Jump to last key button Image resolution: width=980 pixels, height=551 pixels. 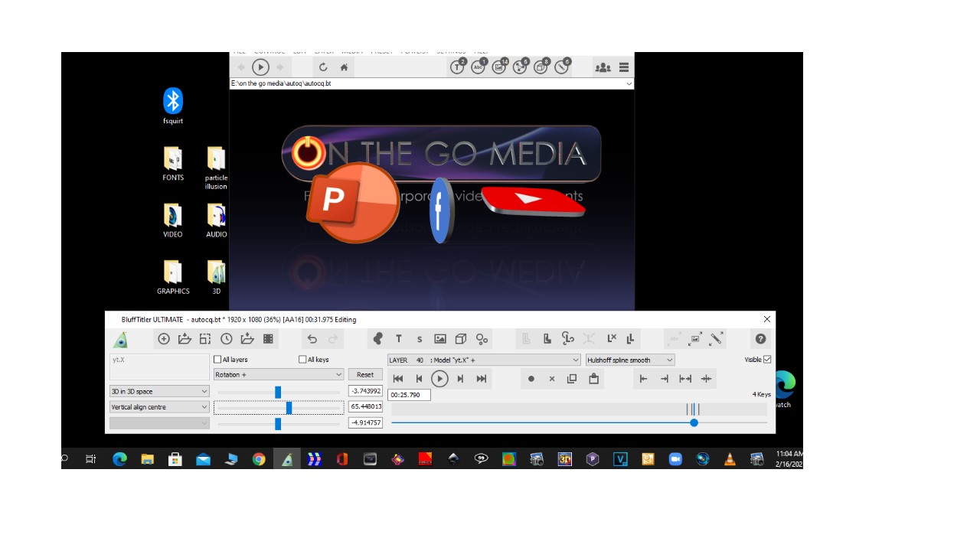482,379
